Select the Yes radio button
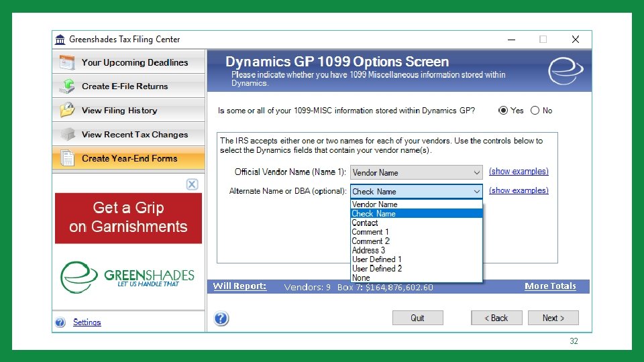Image resolution: width=644 pixels, height=362 pixels. tap(502, 111)
